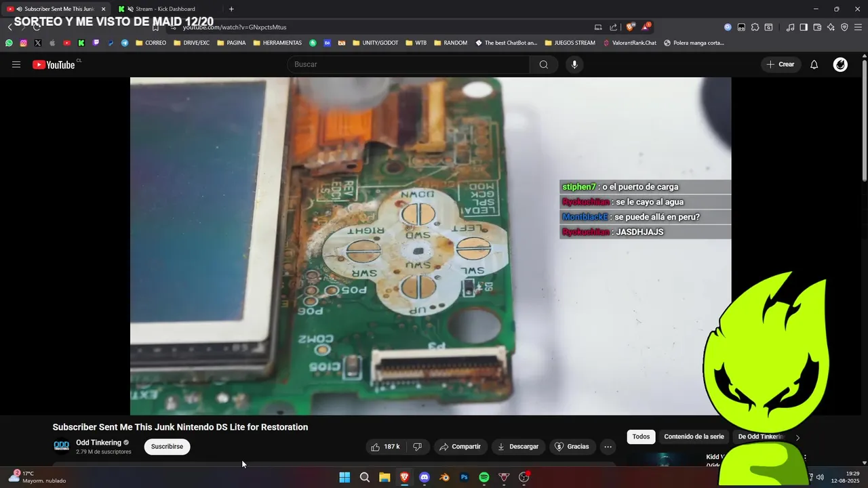Screen dimensions: 868x488
Task: Expand the PAGINA bookmarks folder
Action: 231,43
